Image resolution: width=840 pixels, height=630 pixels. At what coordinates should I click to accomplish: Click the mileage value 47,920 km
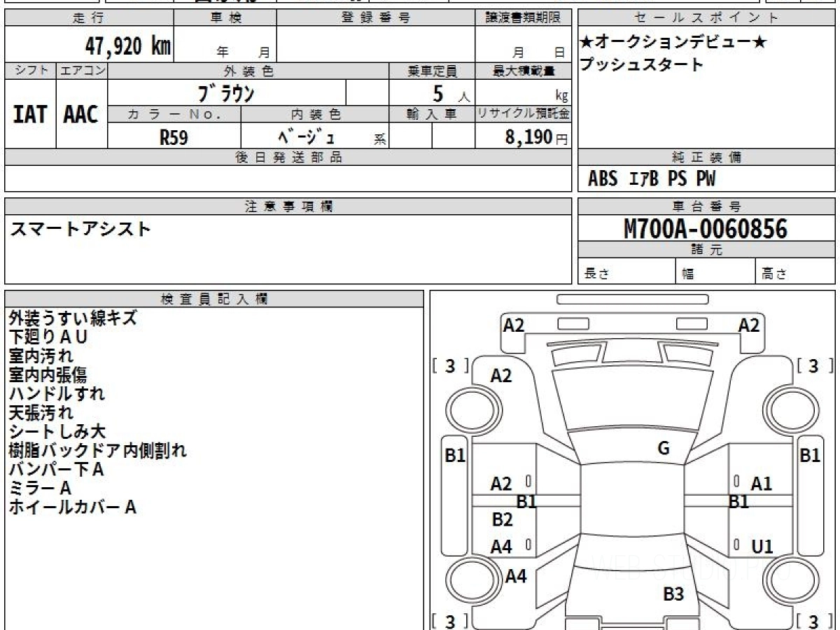pyautogui.click(x=127, y=46)
